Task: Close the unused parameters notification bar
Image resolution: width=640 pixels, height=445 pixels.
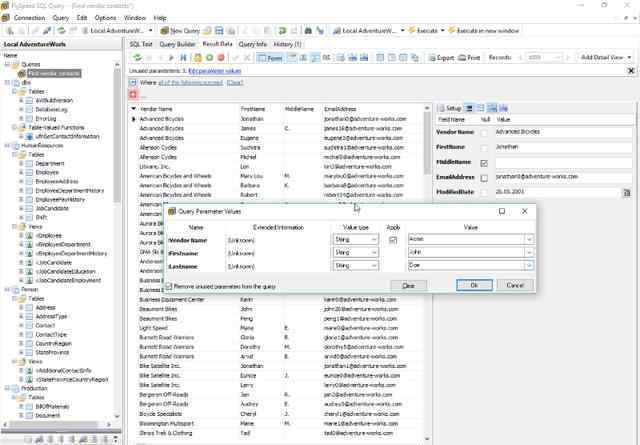Action: 631,71
